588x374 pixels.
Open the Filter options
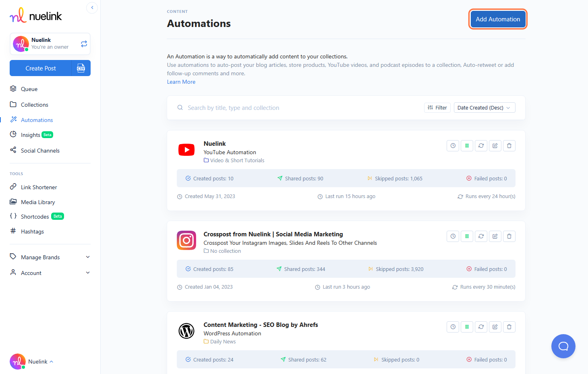437,107
